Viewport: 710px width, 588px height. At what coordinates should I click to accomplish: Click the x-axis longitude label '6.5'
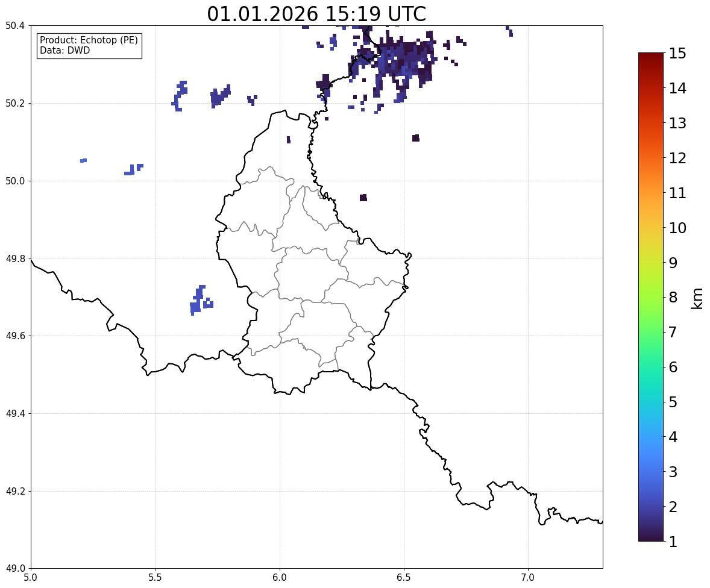(403, 578)
